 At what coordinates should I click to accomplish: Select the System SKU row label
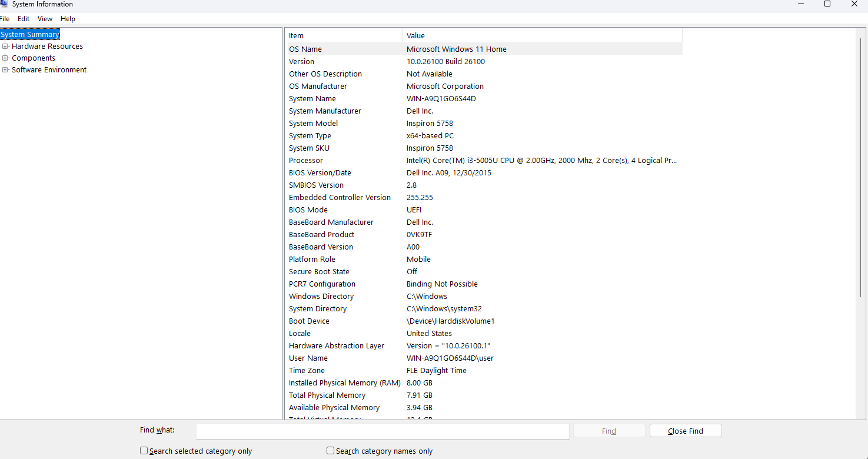coord(309,148)
